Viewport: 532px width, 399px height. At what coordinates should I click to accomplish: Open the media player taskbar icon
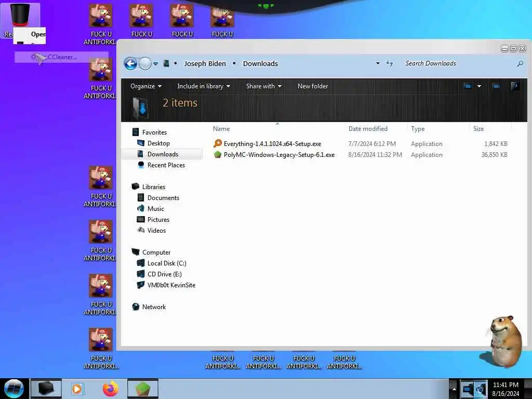tap(77, 389)
